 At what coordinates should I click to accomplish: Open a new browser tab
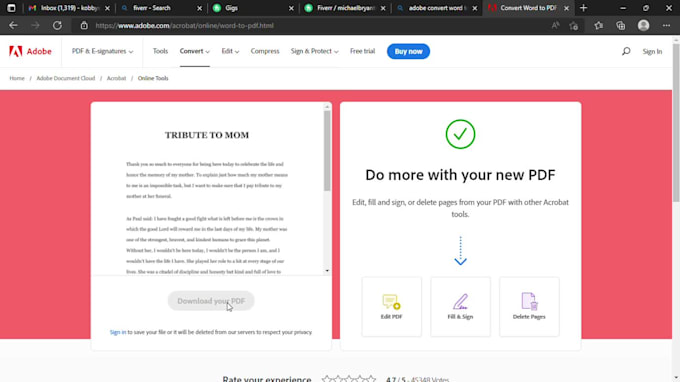pyautogui.click(x=583, y=8)
